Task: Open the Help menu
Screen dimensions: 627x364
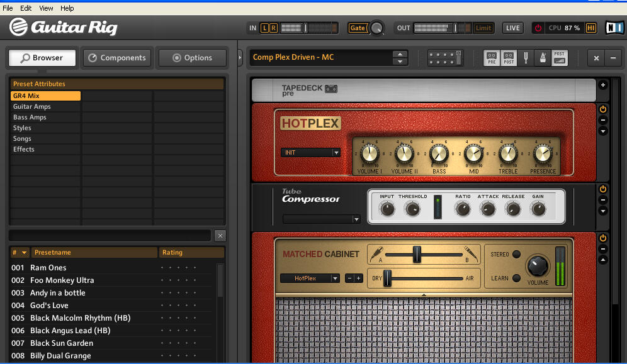Action: (67, 8)
